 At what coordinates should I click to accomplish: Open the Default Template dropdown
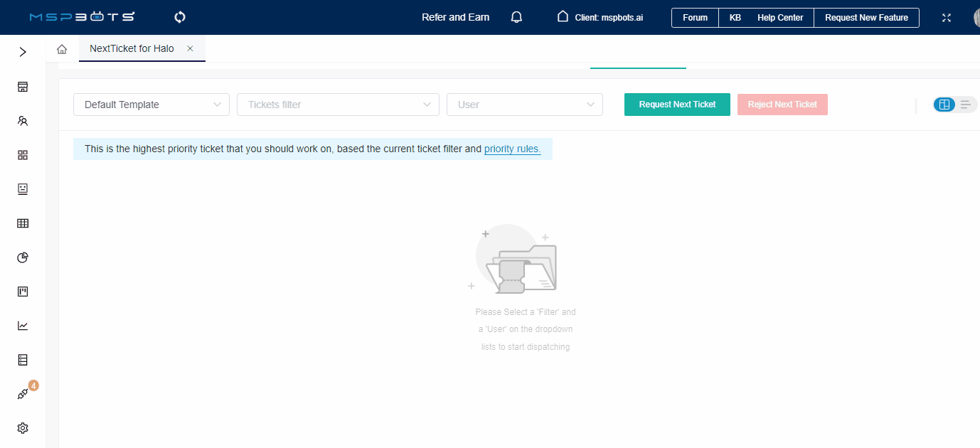[151, 104]
